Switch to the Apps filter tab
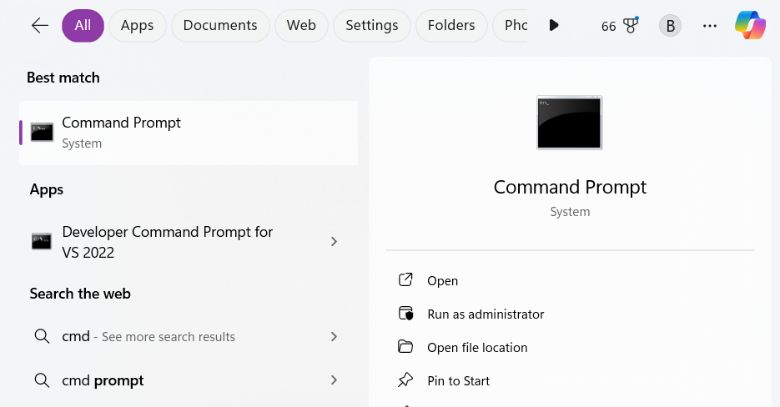The height and width of the screenshot is (407, 780). (137, 26)
